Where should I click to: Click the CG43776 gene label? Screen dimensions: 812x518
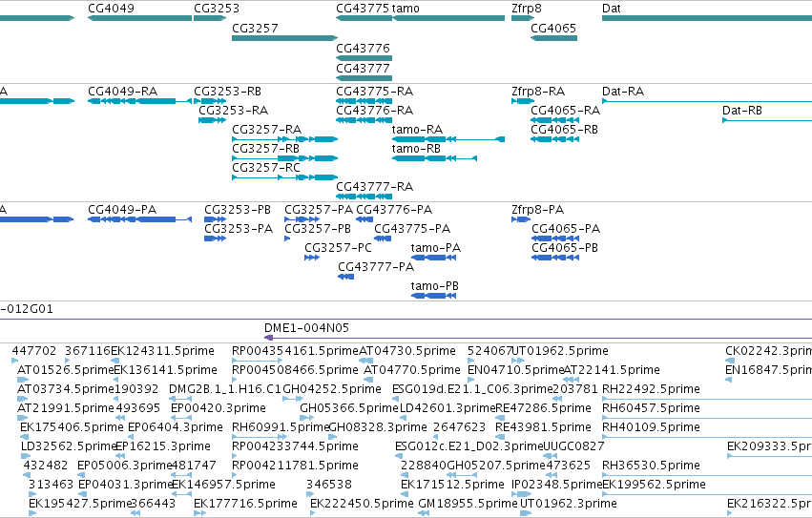click(363, 48)
